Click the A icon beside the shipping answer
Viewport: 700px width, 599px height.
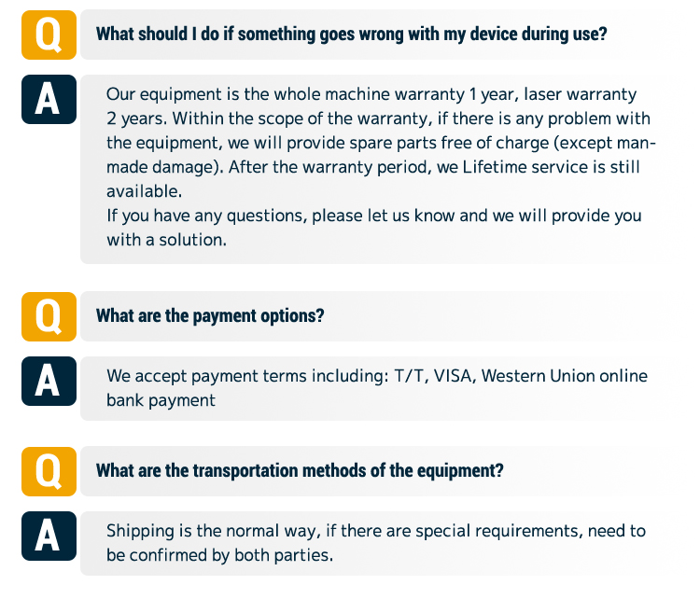[49, 535]
